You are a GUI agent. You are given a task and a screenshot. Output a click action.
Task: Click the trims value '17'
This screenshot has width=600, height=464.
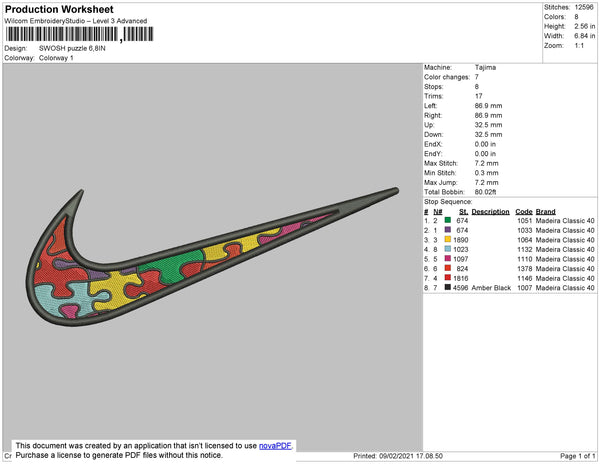[x=478, y=96]
